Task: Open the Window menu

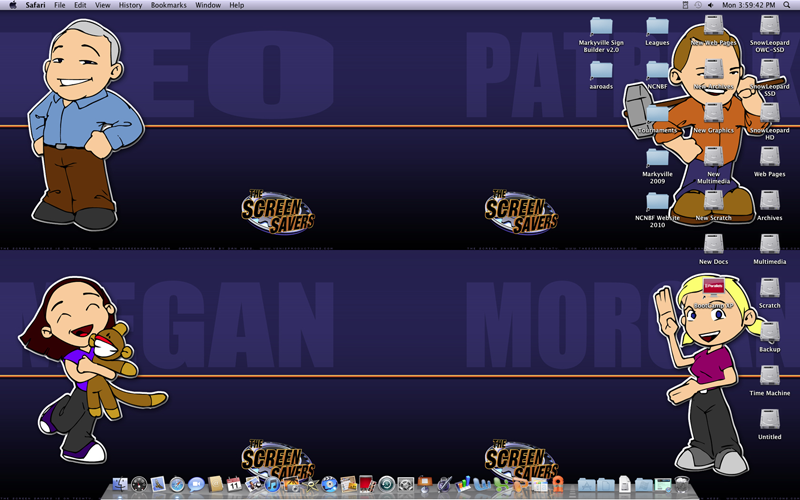Action: click(x=208, y=5)
